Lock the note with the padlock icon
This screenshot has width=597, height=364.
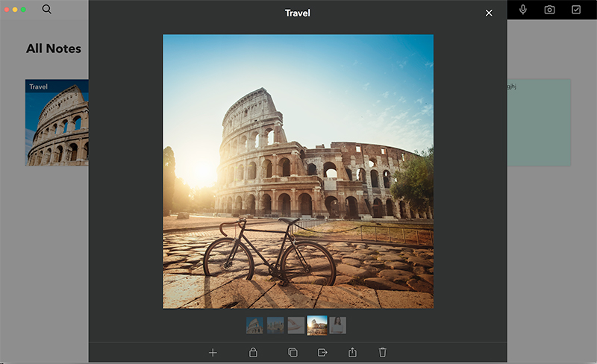click(253, 352)
